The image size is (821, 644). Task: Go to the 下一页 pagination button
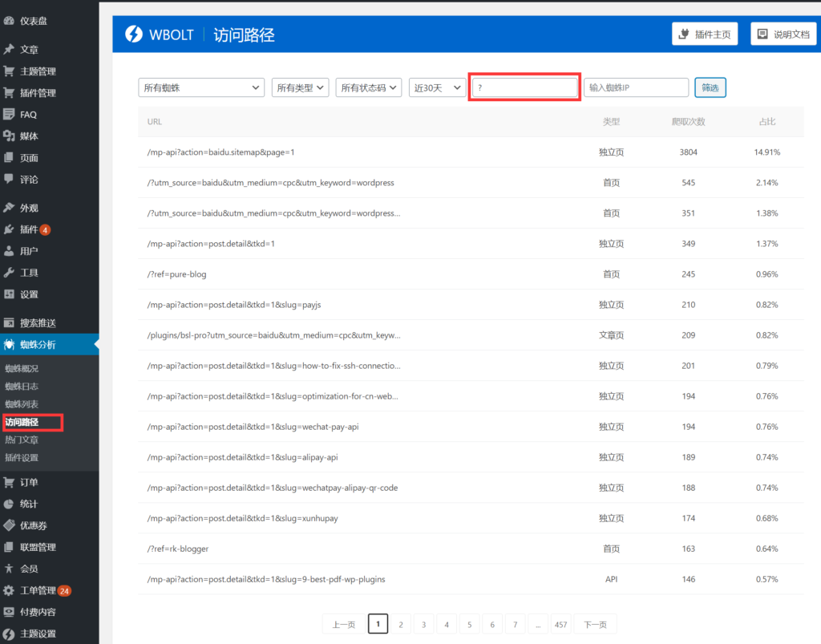[595, 625]
